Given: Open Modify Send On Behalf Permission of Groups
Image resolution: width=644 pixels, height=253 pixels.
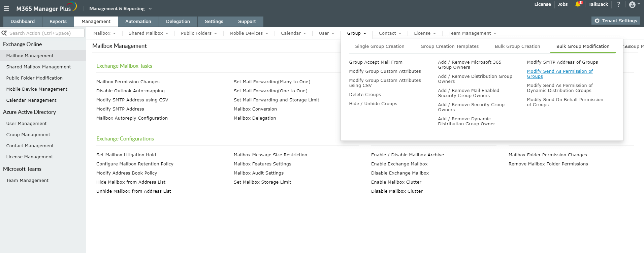Looking at the screenshot, I should [x=565, y=102].
